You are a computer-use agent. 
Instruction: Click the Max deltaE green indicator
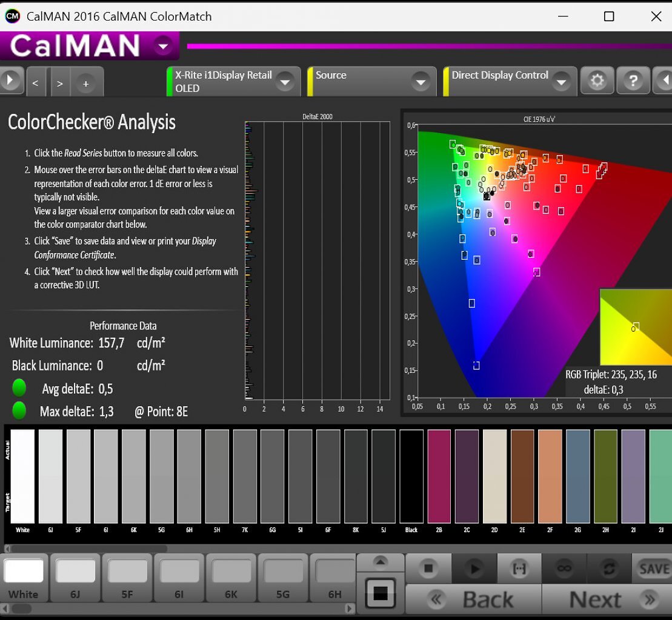click(x=19, y=411)
